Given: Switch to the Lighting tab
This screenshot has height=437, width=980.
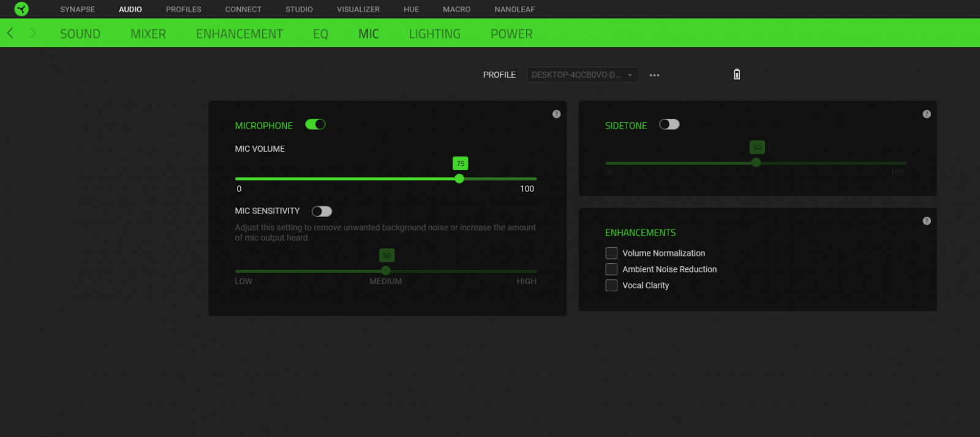Looking at the screenshot, I should (435, 34).
